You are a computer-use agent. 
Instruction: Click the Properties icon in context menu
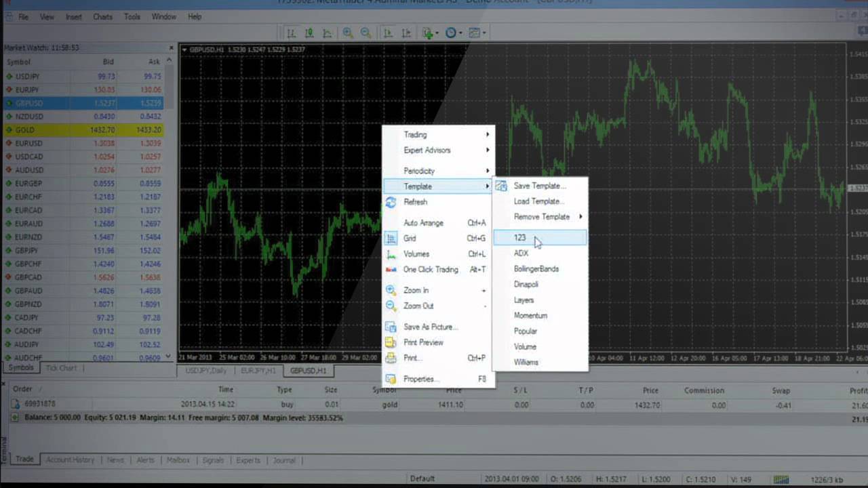click(x=391, y=379)
